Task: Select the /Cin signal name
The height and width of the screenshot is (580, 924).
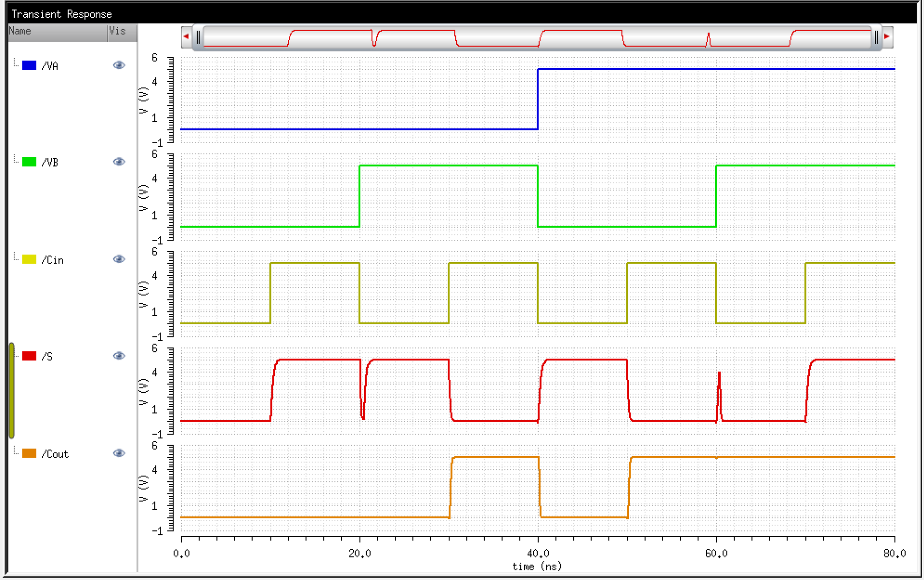Action: click(x=52, y=260)
